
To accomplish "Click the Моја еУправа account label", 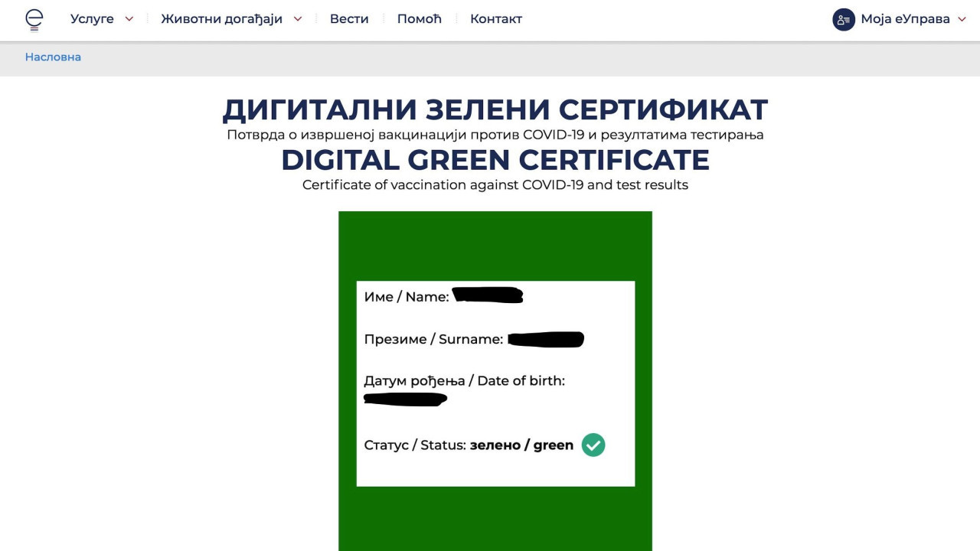I will pyautogui.click(x=905, y=19).
